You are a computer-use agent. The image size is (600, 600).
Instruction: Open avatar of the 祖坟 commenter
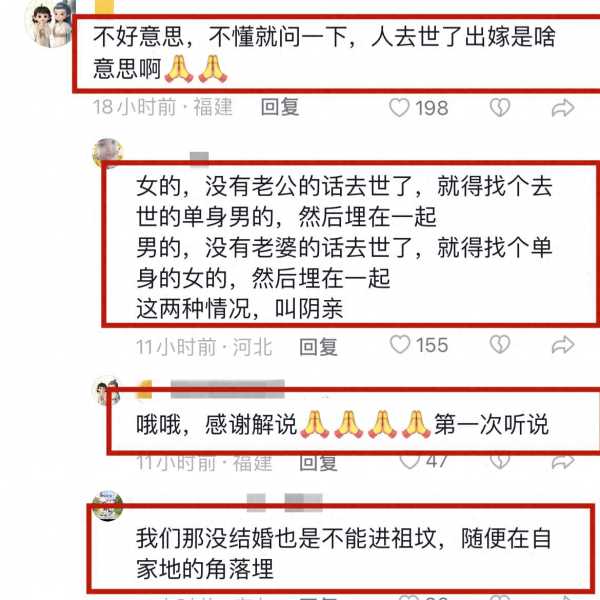(108, 505)
